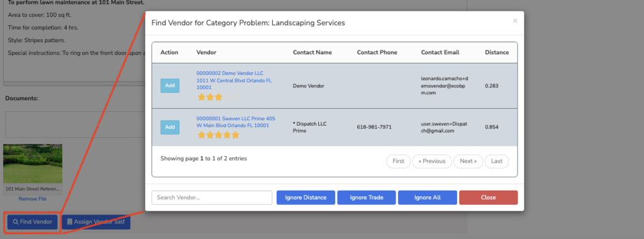Select the distance value 0.283
The image size is (644, 239).
click(x=492, y=86)
